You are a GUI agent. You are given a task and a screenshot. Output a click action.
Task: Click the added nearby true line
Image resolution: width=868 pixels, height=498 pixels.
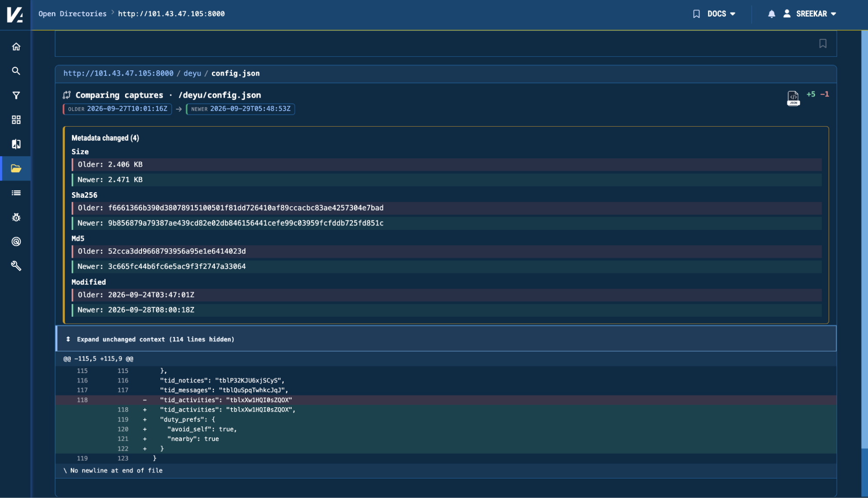[446, 439]
